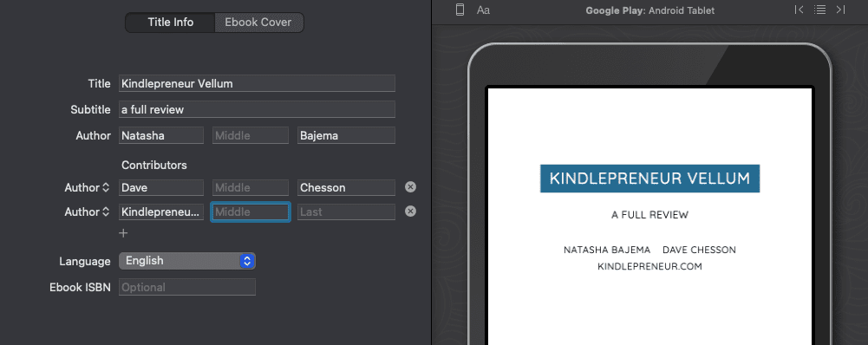Viewport: 868px width, 345px height.
Task: Edit the Title field
Action: 257,83
